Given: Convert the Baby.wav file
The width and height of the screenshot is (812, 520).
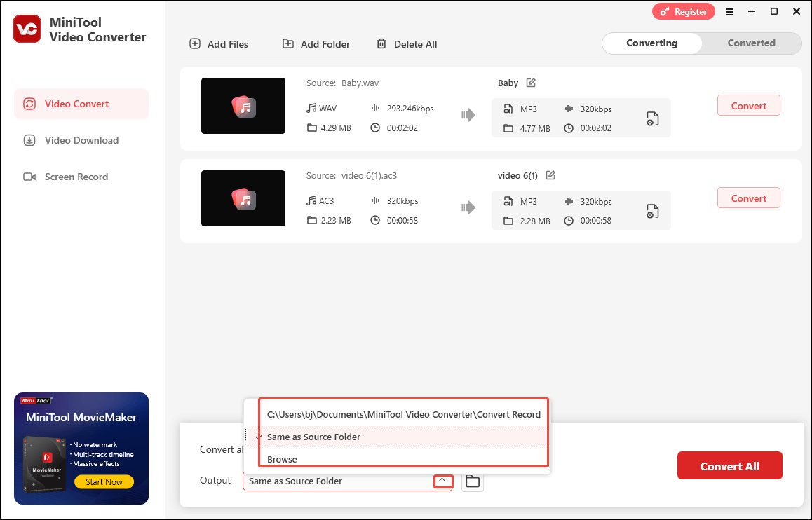Looking at the screenshot, I should [748, 106].
